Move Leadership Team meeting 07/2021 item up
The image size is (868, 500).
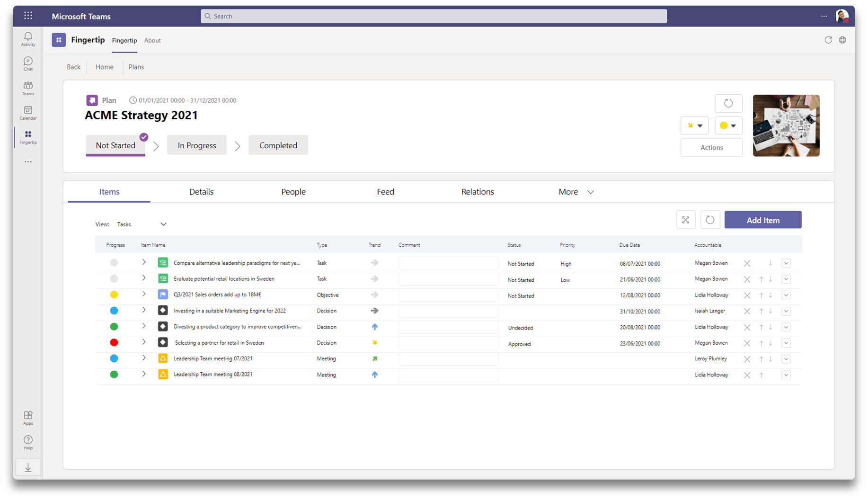[x=761, y=359]
